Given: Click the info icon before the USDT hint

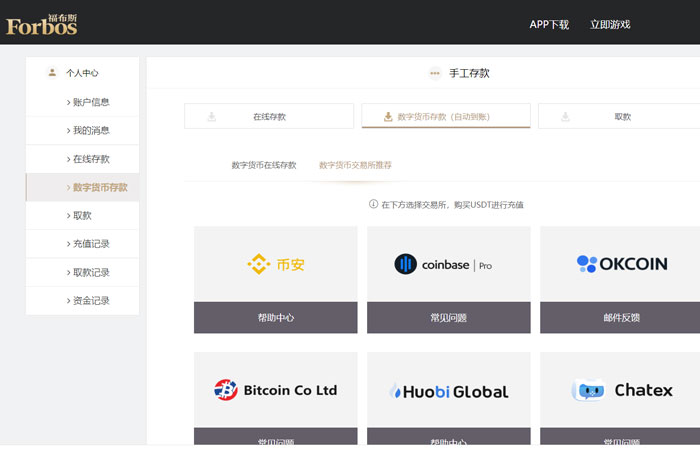Looking at the screenshot, I should [x=373, y=204].
